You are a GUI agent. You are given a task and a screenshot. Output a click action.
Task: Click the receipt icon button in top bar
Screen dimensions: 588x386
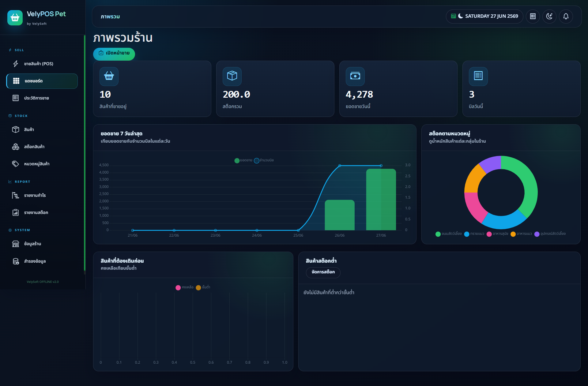pos(533,16)
